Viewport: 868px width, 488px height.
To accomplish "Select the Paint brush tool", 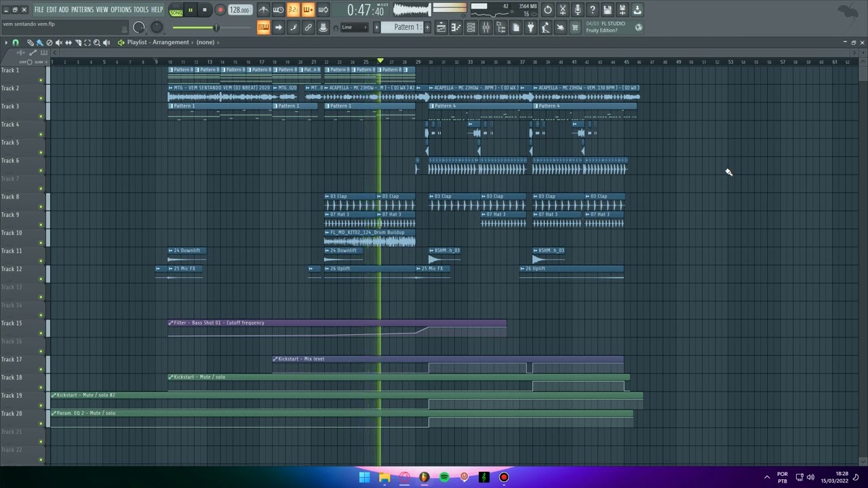I will pyautogui.click(x=39, y=42).
